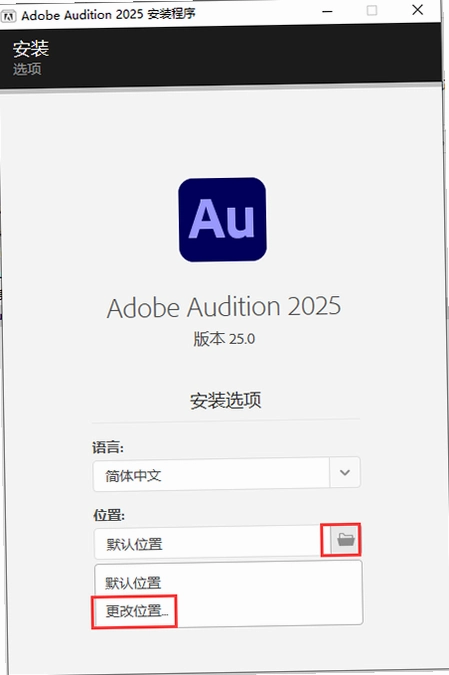This screenshot has width=449, height=675.
Task: Select the 更改位置... option
Action: pyautogui.click(x=136, y=610)
